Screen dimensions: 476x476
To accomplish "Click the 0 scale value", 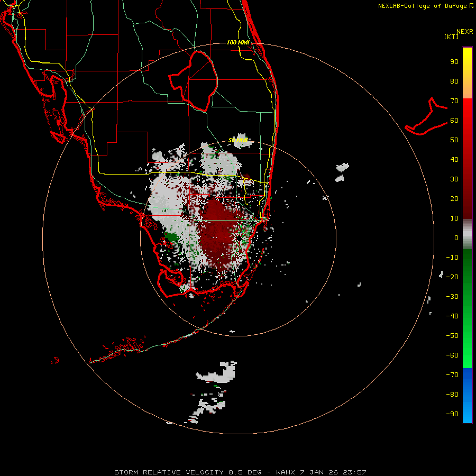I will click(456, 237).
